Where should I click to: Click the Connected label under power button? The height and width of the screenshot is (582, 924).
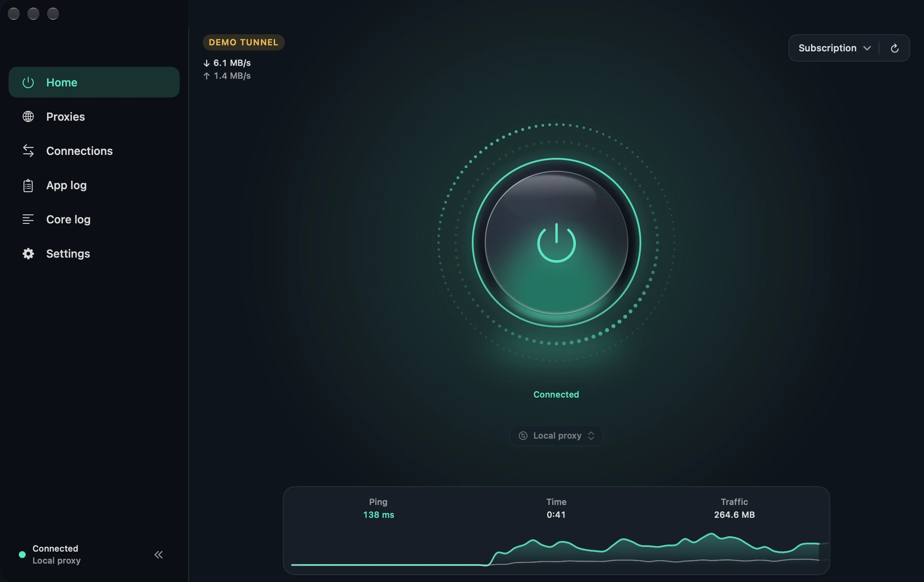click(556, 395)
